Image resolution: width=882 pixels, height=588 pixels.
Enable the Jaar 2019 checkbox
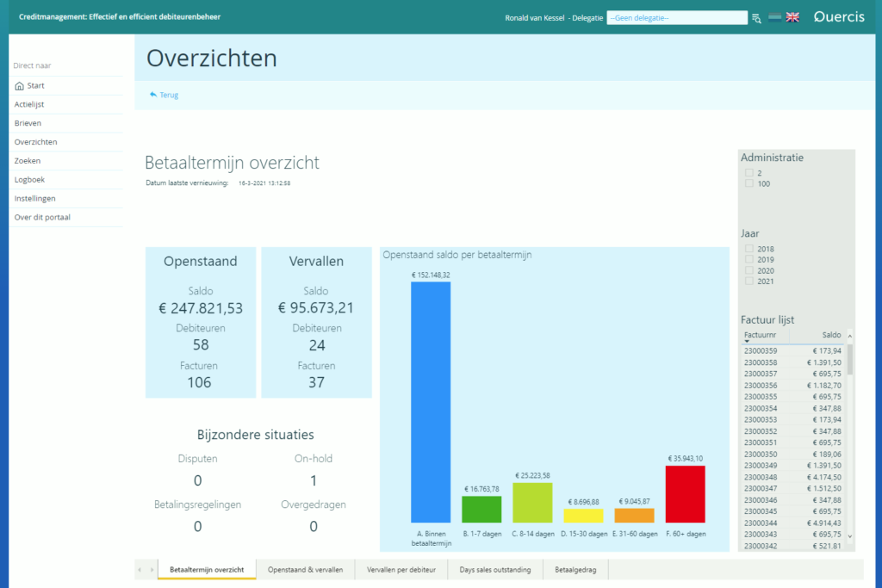(748, 259)
